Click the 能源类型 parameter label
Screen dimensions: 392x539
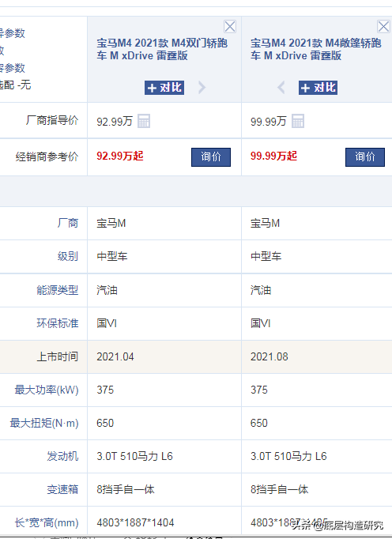58,290
